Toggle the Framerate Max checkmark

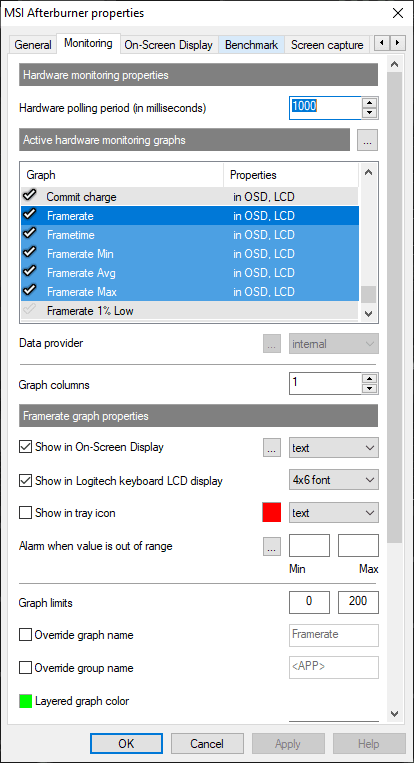pos(30,291)
